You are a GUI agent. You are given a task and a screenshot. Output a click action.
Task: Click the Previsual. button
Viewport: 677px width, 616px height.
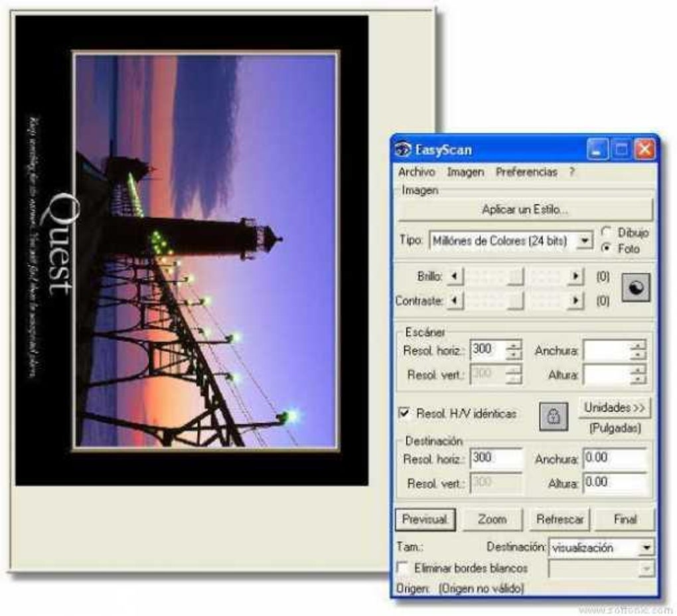pos(425,519)
